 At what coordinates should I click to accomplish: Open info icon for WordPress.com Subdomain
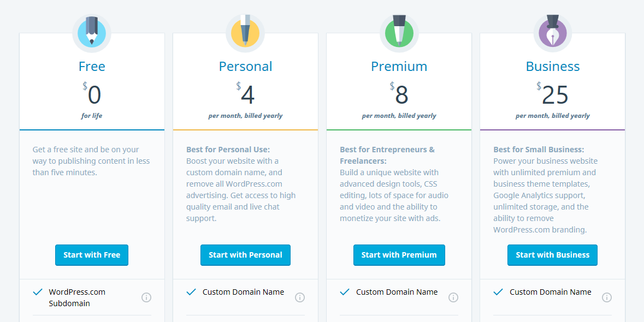click(x=146, y=297)
